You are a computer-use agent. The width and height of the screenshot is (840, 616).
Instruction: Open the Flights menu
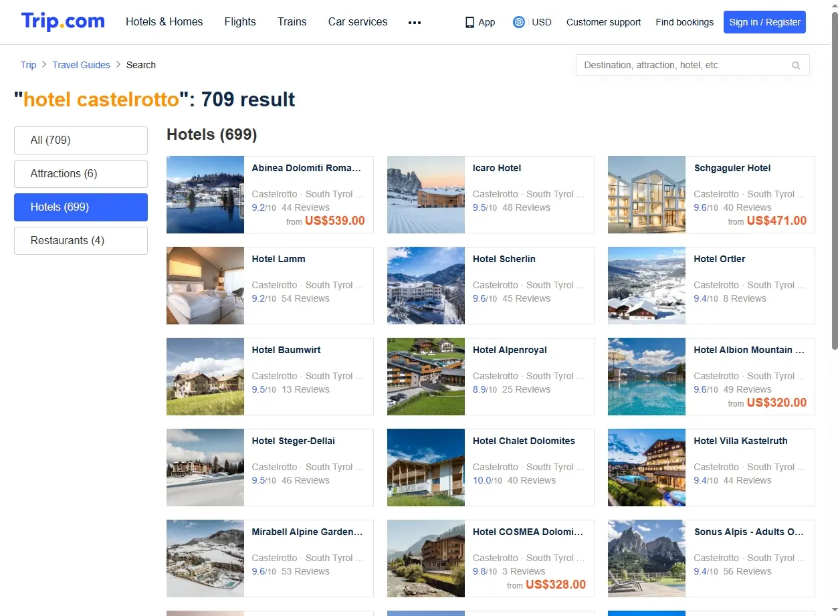click(x=240, y=22)
